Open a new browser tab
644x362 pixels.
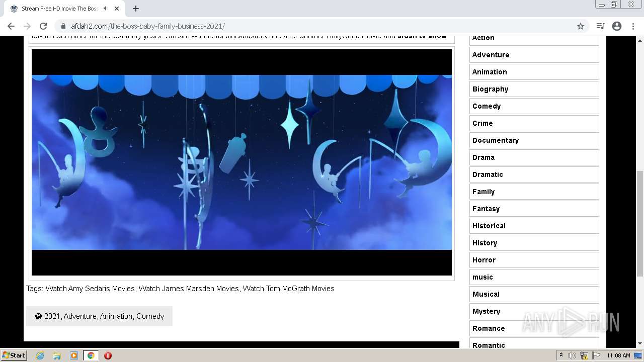pyautogui.click(x=136, y=9)
